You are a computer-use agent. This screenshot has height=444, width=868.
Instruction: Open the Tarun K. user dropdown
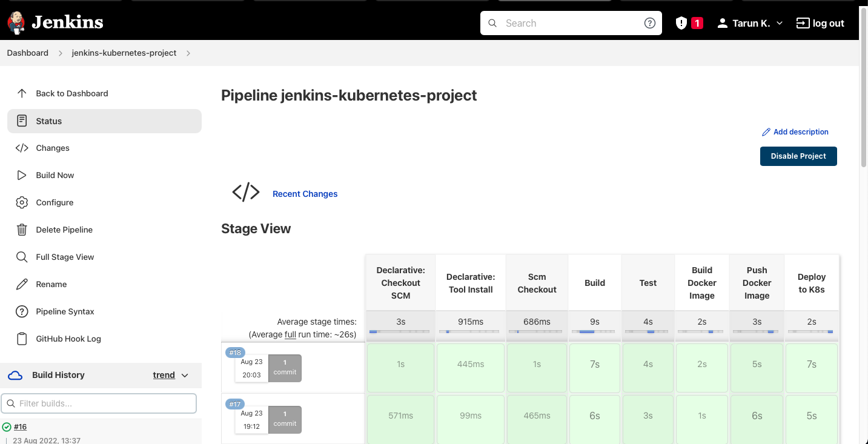749,23
